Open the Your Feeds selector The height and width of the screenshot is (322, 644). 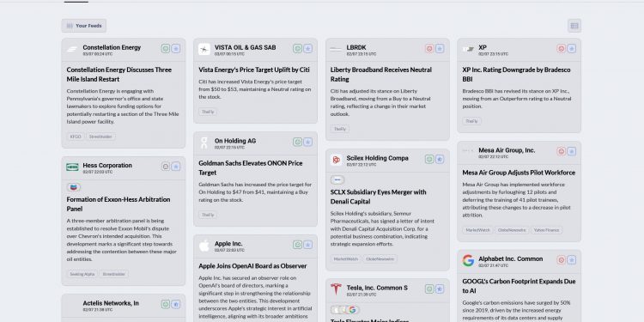(84, 26)
